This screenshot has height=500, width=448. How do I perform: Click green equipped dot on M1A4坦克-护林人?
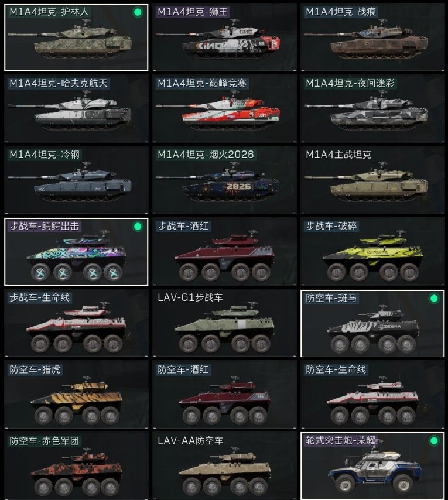click(x=138, y=12)
